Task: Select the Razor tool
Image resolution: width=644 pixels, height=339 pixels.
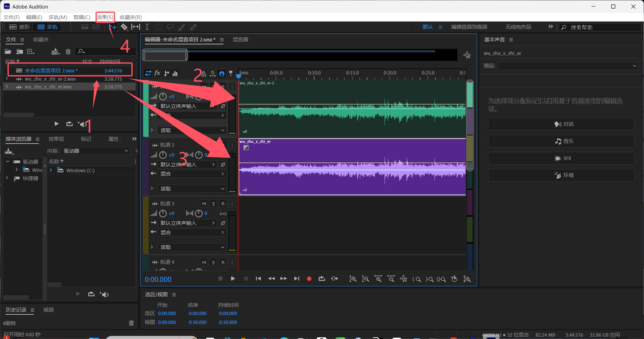Action: [124, 27]
